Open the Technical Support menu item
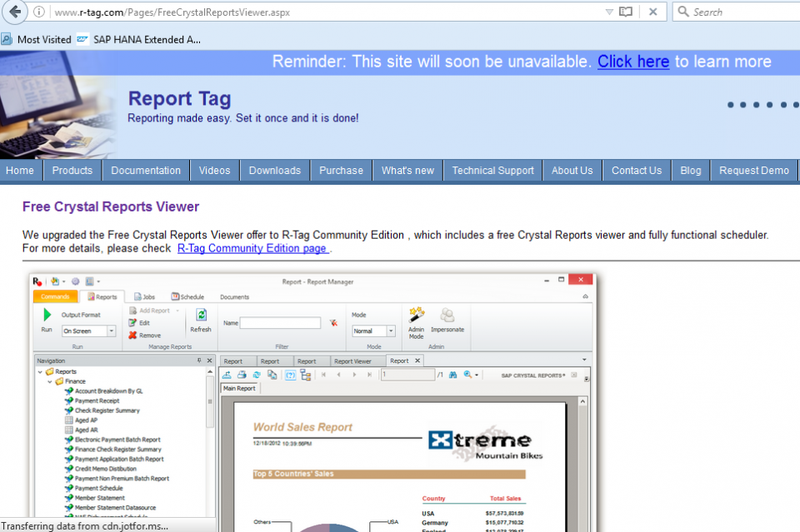This screenshot has width=800, height=532. pyautogui.click(x=492, y=171)
